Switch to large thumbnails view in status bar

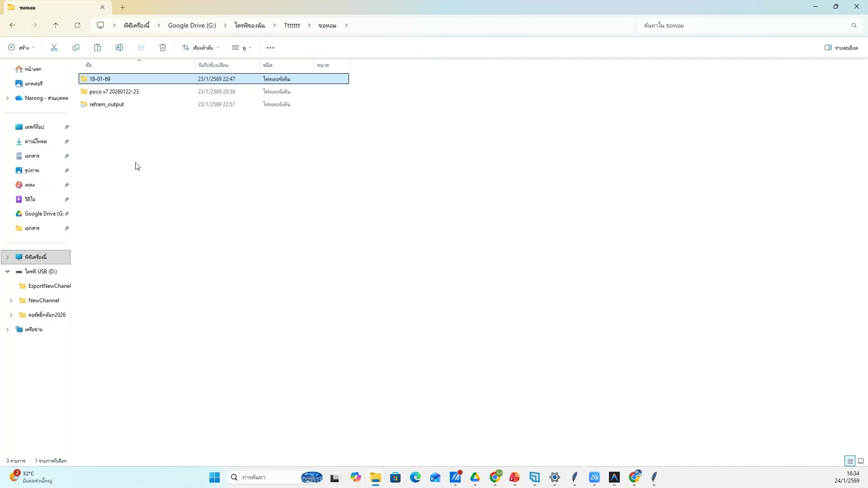pyautogui.click(x=861, y=461)
